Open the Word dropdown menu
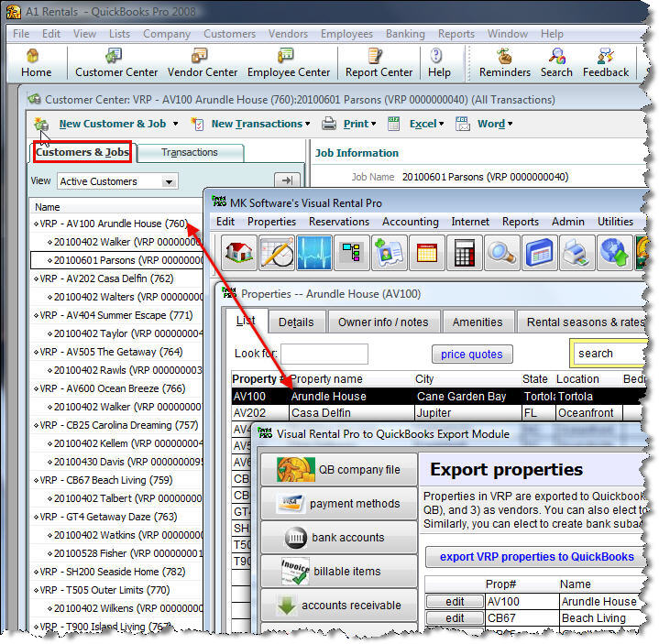659x644 pixels. 510,124
